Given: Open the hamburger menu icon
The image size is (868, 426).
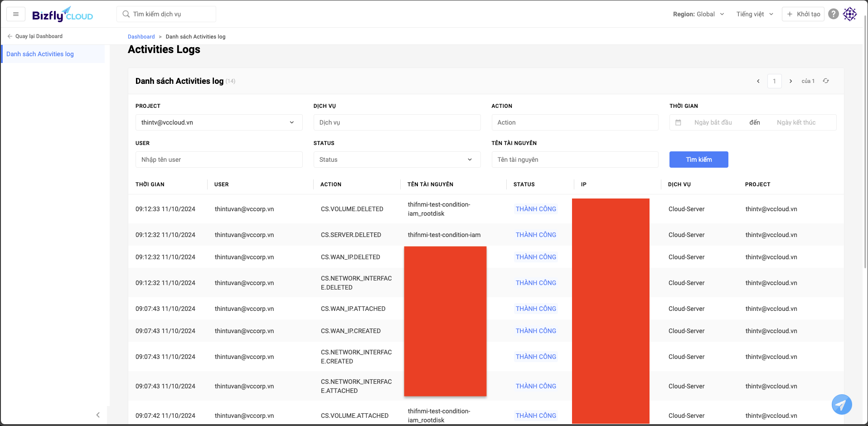Looking at the screenshot, I should pyautogui.click(x=16, y=14).
